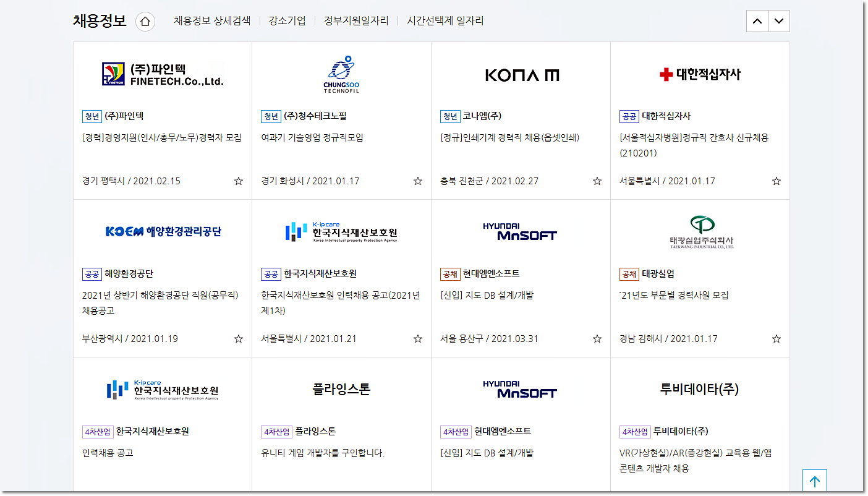Jump to page top with arrow button
Viewport: 868px width, 496px height.
815,481
